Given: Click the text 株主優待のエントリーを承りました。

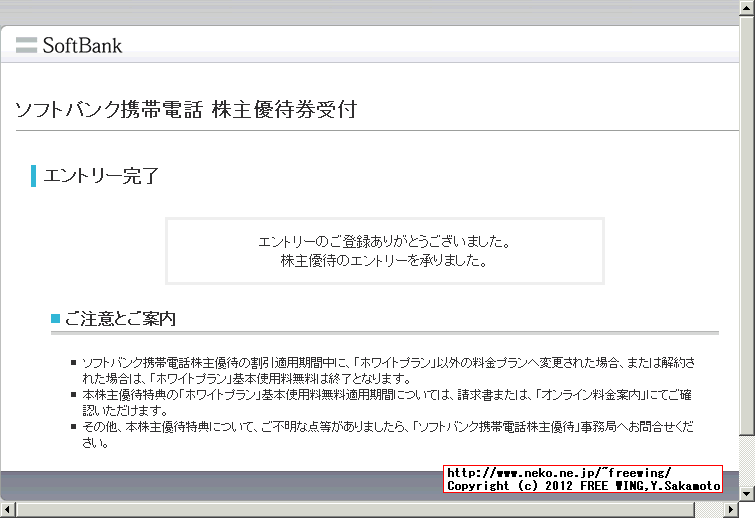Looking at the screenshot, I should coord(384,261).
